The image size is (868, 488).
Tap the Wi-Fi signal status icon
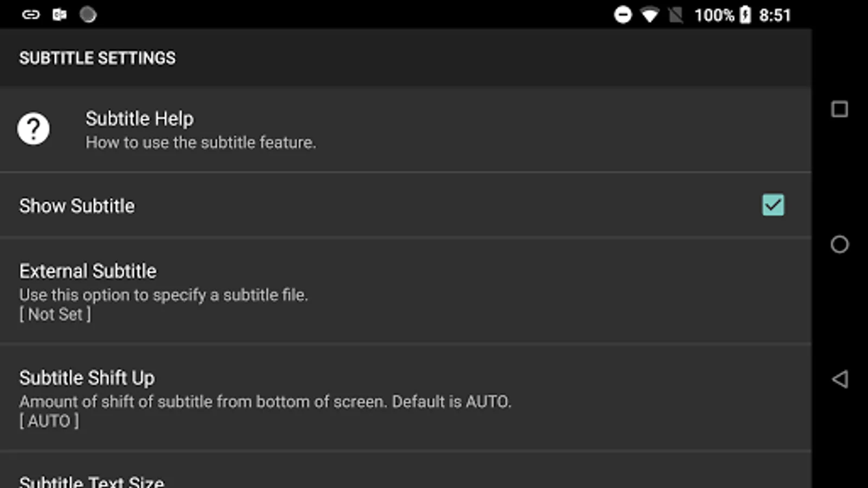pos(649,15)
